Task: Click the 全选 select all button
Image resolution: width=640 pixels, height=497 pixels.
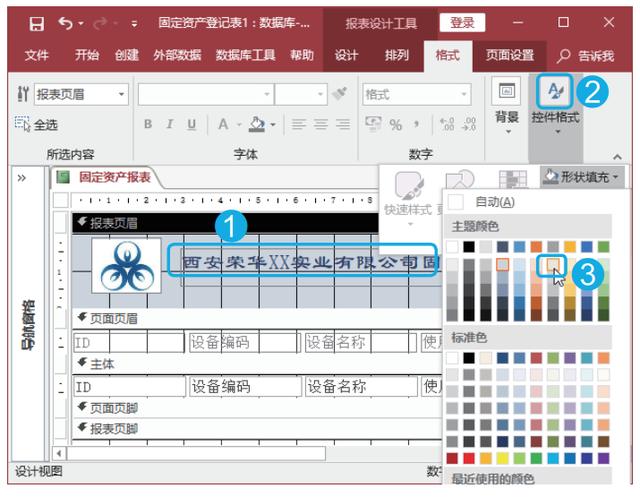Action: (x=36, y=124)
